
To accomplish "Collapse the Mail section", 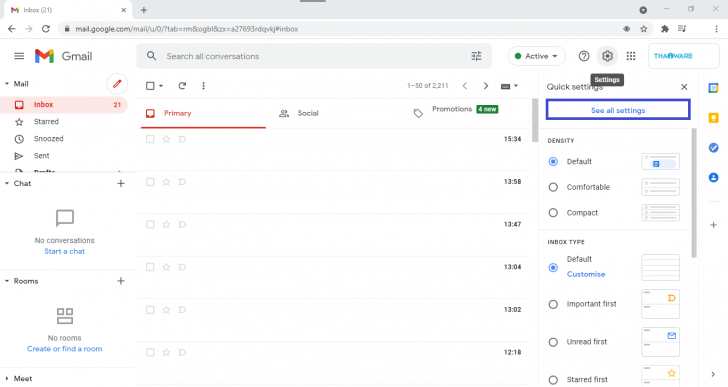I will coord(7,84).
